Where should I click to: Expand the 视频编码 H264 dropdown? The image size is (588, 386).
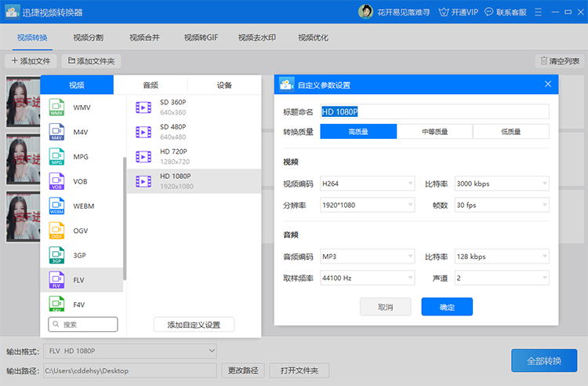(x=368, y=184)
